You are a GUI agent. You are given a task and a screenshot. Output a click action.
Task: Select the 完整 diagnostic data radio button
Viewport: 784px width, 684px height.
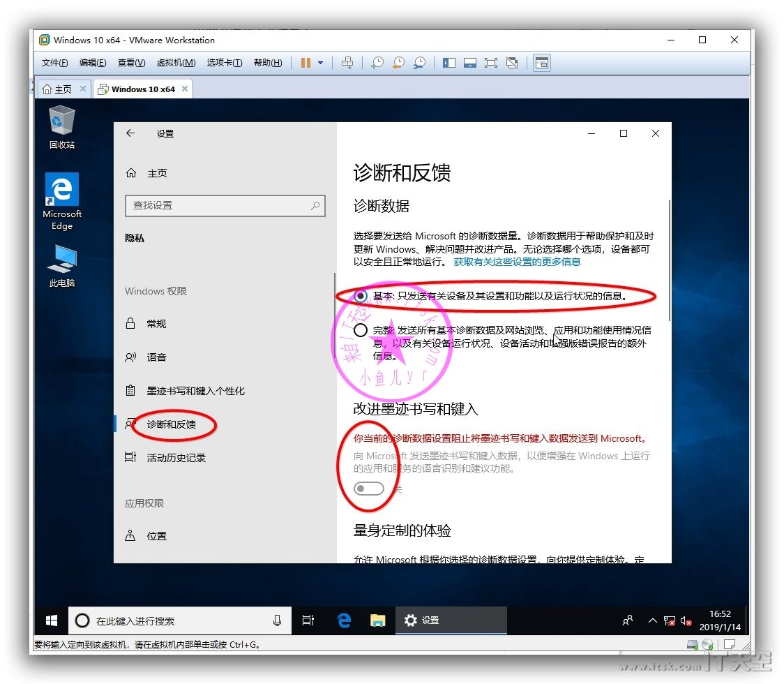(x=361, y=330)
